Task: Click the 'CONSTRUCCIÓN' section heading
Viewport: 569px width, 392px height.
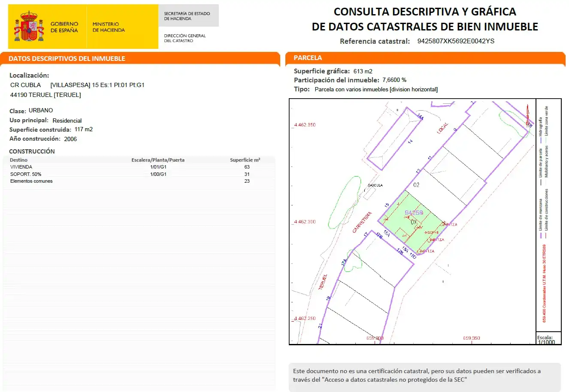Action: [x=32, y=151]
